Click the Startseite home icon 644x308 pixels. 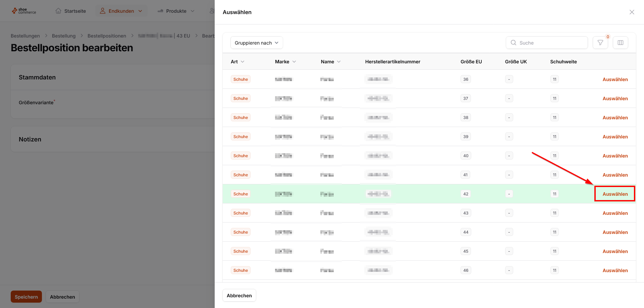click(58, 11)
